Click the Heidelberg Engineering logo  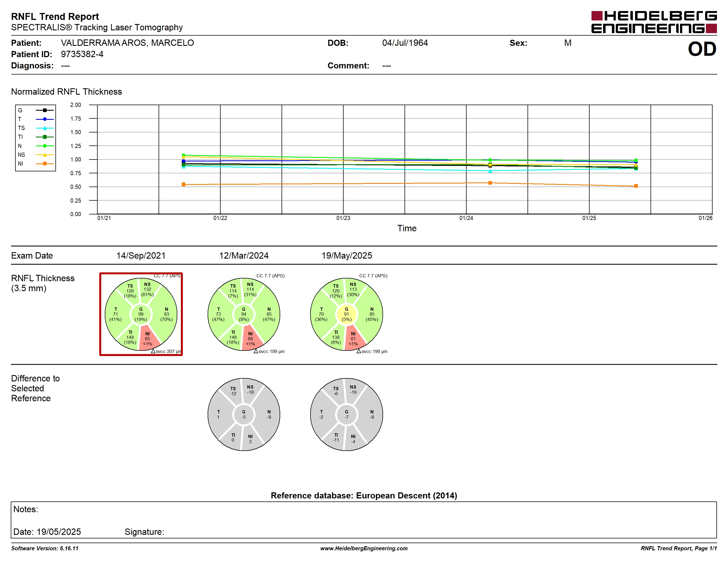point(654,22)
